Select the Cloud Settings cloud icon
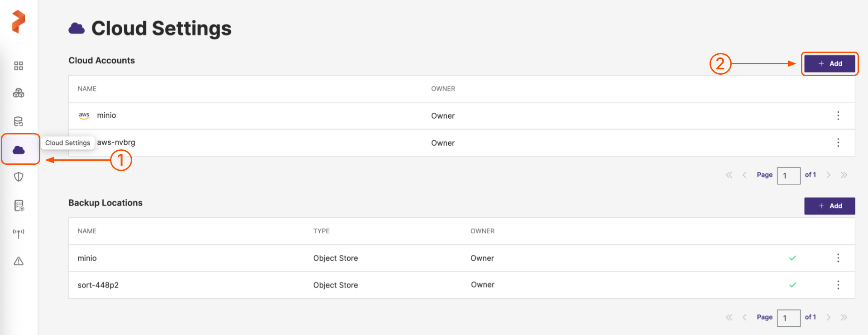Viewport: 868px width, 335px height. click(19, 150)
